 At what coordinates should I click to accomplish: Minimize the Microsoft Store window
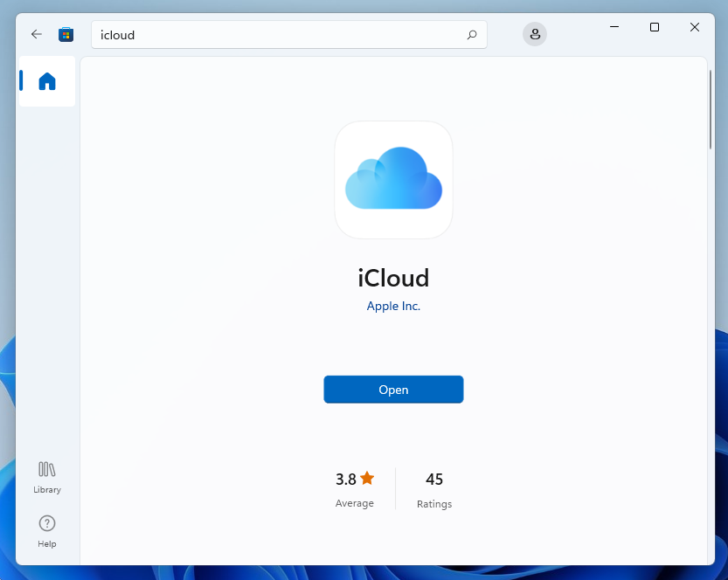point(614,27)
